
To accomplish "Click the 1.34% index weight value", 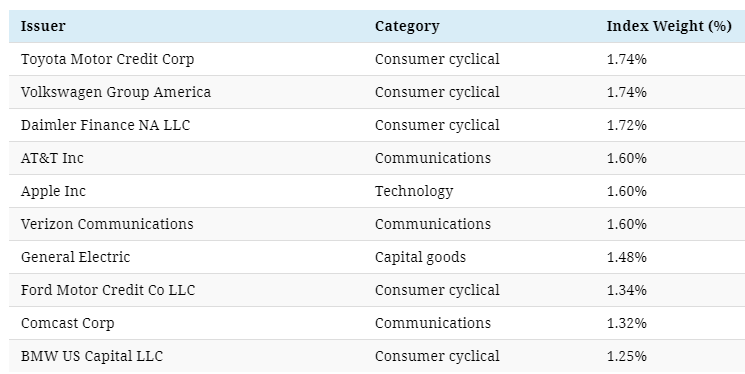I will click(626, 290).
